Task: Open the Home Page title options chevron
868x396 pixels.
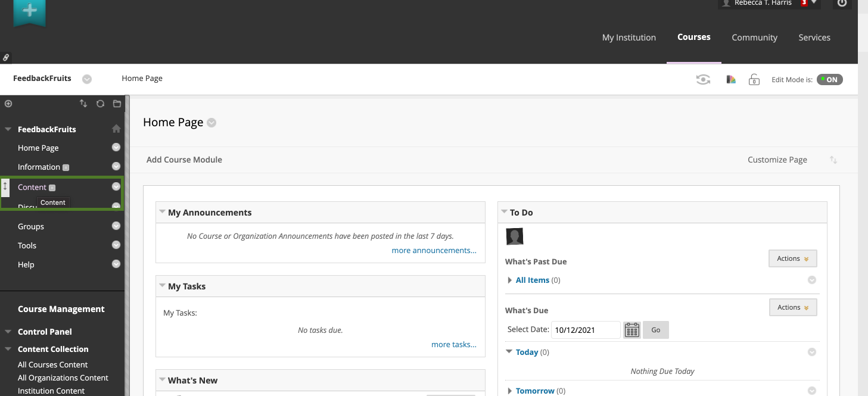Action: [211, 123]
